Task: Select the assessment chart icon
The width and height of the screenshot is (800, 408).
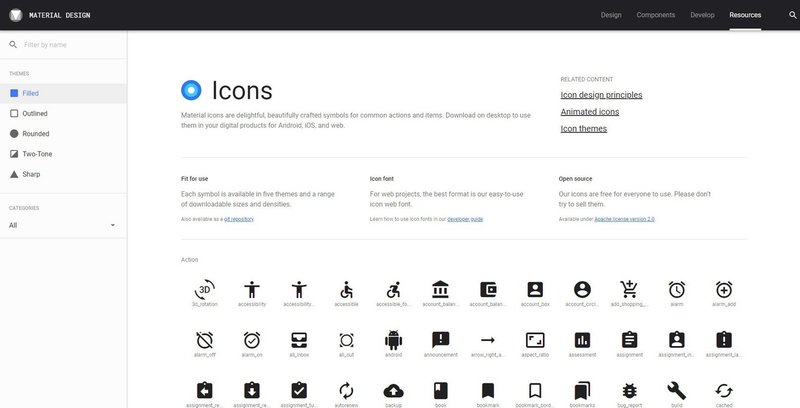Action: [x=582, y=340]
